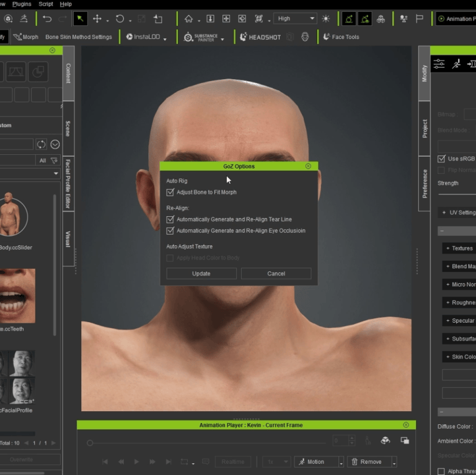This screenshot has height=475, width=476.
Task: Click the flag icon in toolbar
Action: [420, 19]
